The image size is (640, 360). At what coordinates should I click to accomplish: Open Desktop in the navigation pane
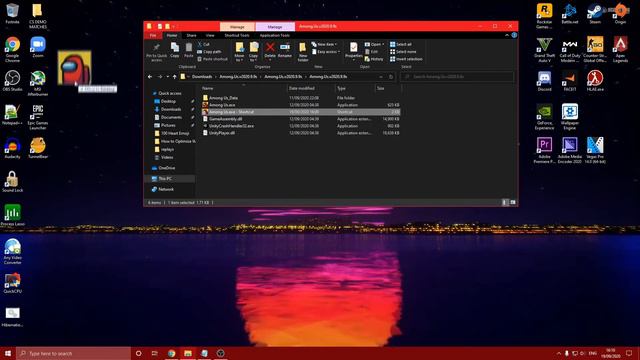coord(168,101)
